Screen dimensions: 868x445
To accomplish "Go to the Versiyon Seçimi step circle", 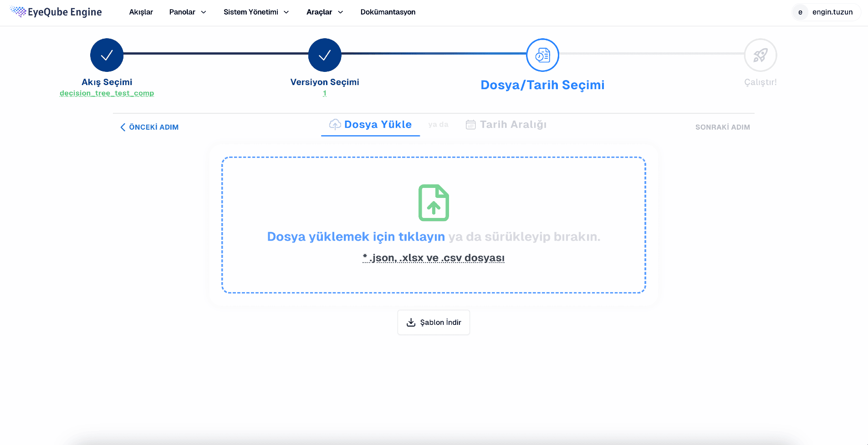I will (325, 55).
